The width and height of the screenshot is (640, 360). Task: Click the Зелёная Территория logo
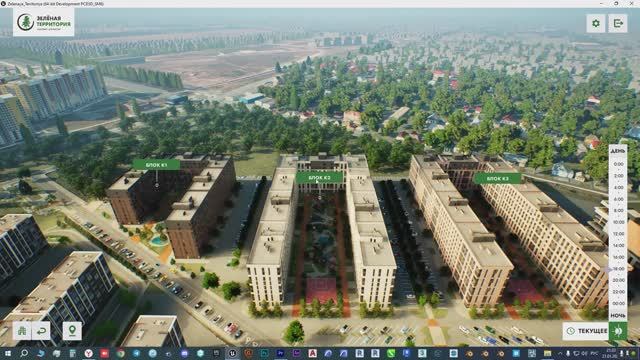pyautogui.click(x=44, y=22)
